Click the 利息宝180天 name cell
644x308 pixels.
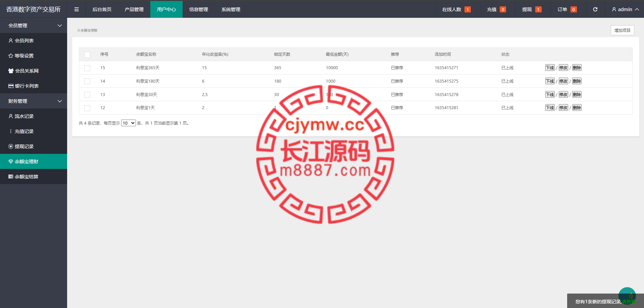pyautogui.click(x=148, y=81)
